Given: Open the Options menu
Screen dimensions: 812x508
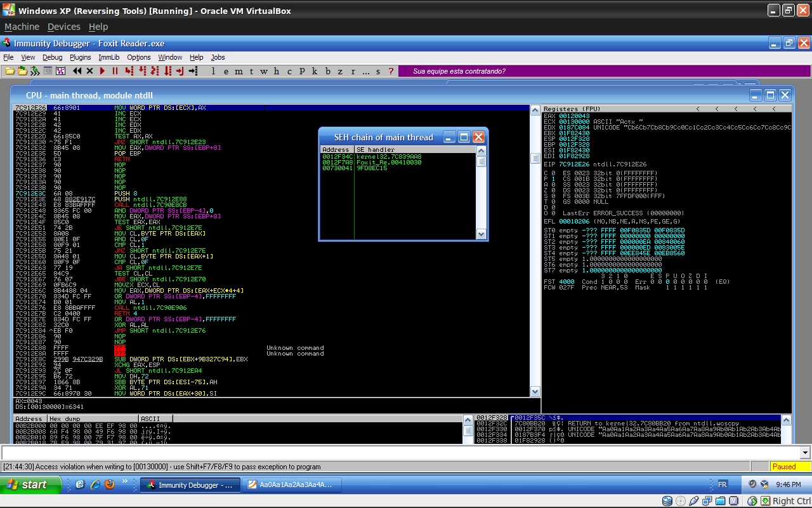Looking at the screenshot, I should (139, 57).
